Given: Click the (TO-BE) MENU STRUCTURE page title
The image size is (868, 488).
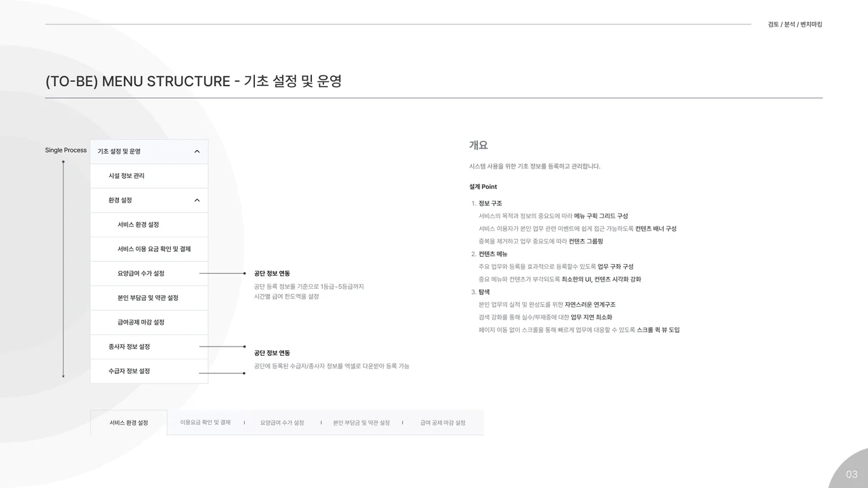Looking at the screenshot, I should point(193,81).
